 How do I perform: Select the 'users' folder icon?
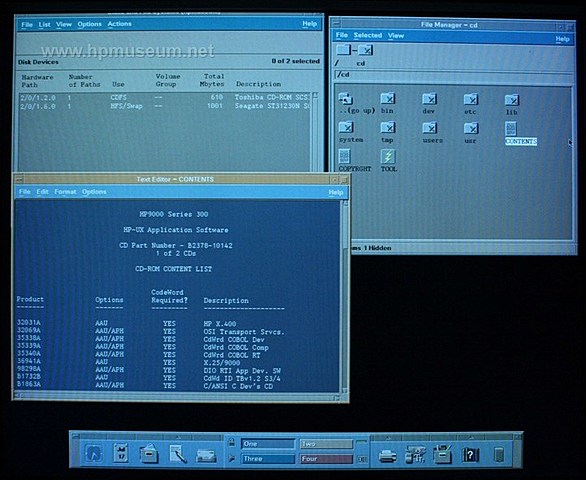[x=430, y=128]
